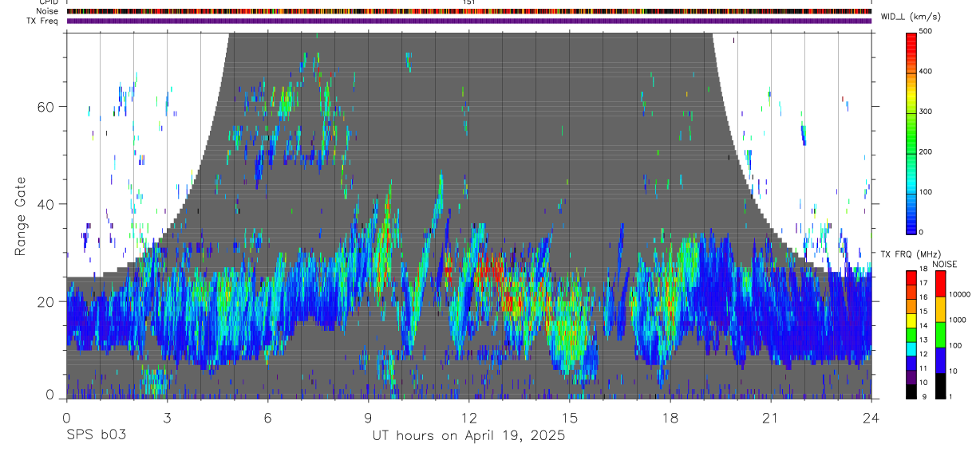
Task: Click the CPID value '151'
Action: 468,2
